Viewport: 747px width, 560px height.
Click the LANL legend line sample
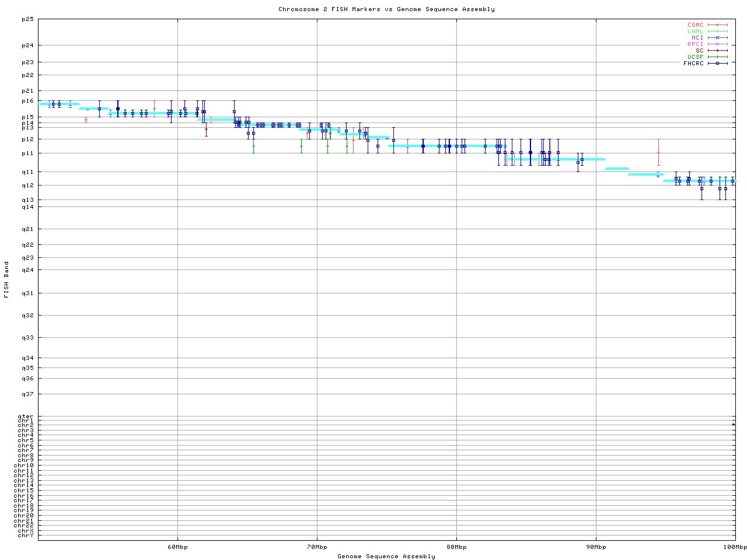[x=717, y=32]
